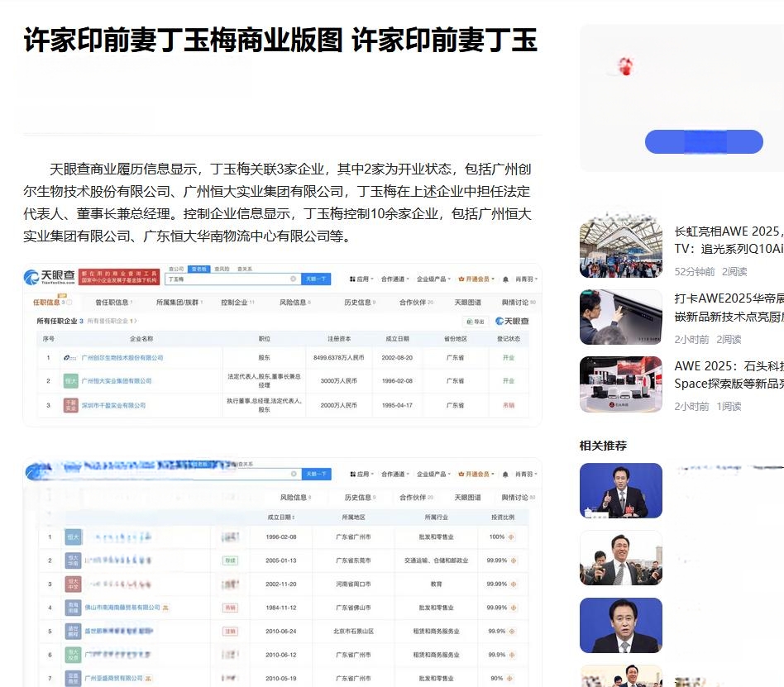Open the 广州创尔生物技术股份有限公司 company link

pyautogui.click(x=122, y=358)
